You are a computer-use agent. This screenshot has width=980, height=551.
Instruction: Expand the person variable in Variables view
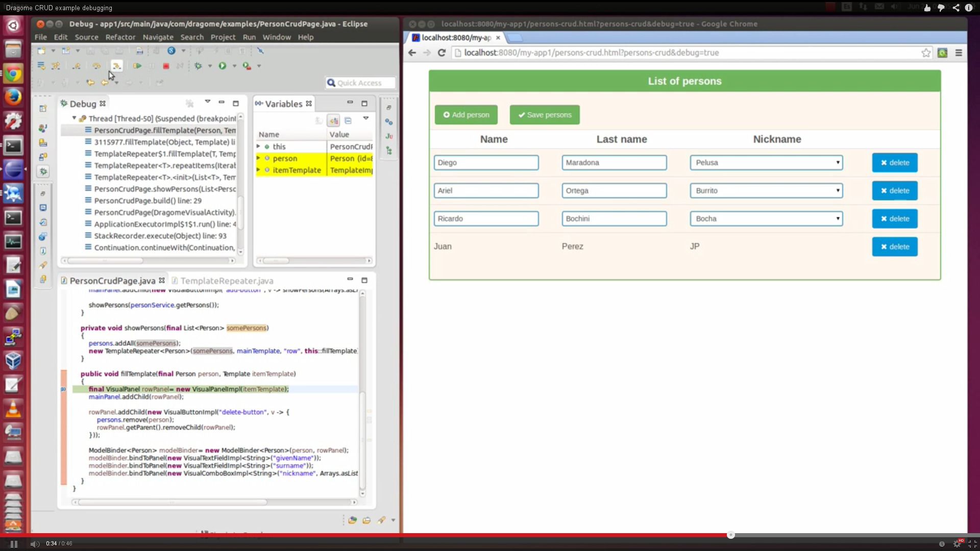pyautogui.click(x=259, y=158)
